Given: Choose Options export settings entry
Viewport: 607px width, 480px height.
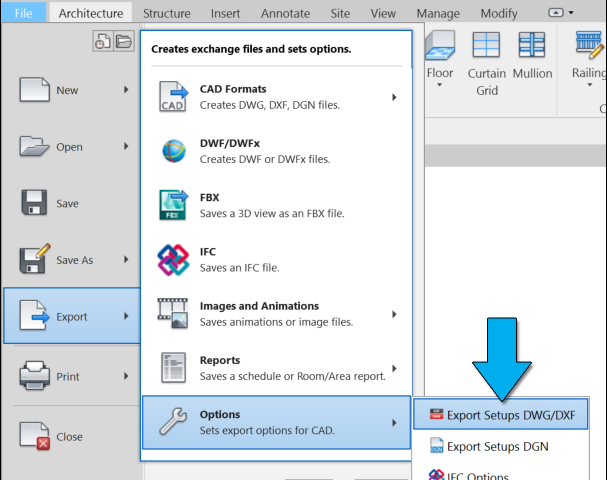Looking at the screenshot, I should tap(277, 422).
